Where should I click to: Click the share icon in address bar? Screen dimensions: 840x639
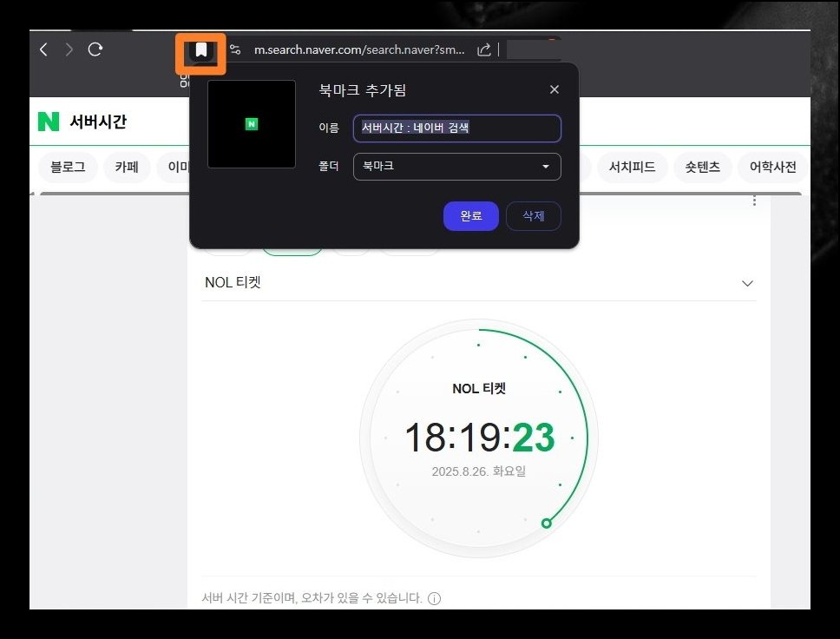[x=483, y=49]
